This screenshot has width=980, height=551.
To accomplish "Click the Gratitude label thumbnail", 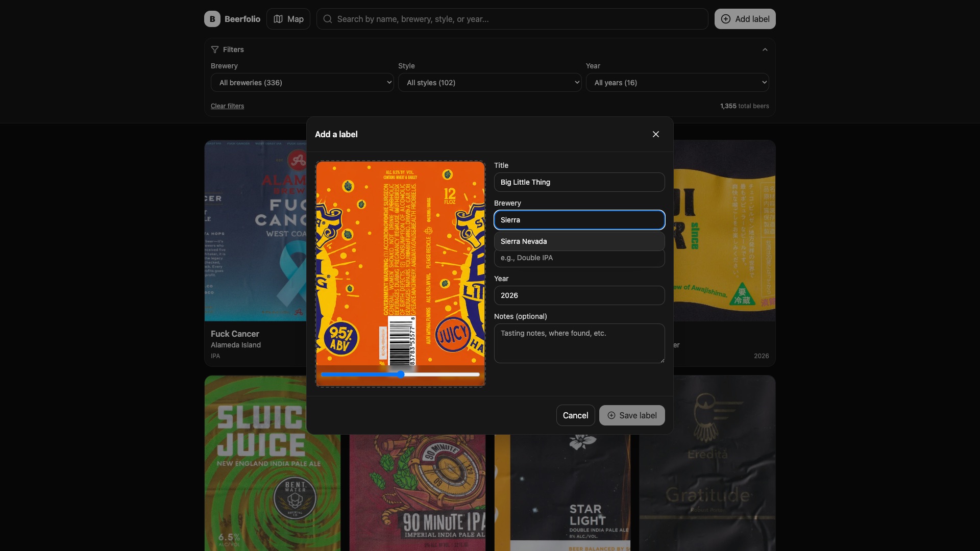I will (707, 463).
